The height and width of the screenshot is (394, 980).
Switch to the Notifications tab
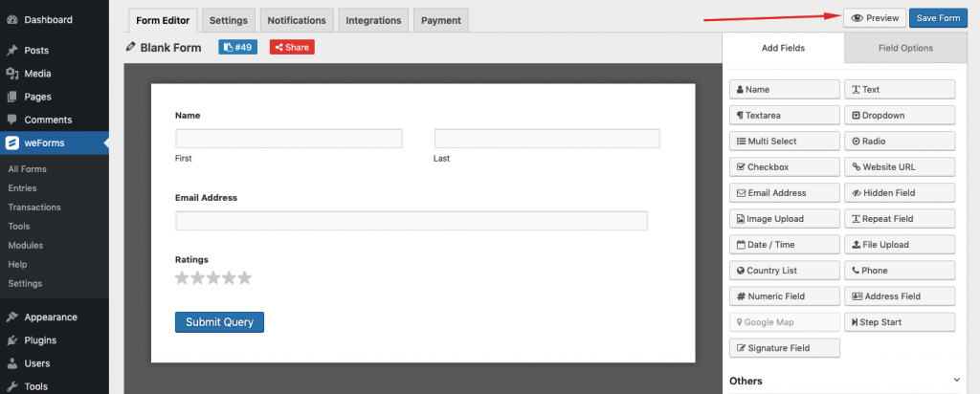pos(297,20)
